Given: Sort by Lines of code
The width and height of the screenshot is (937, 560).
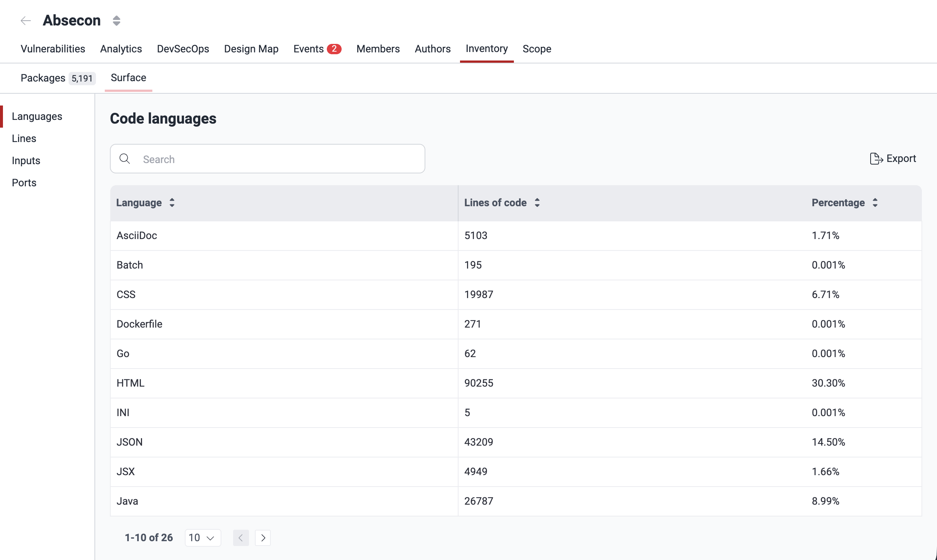Looking at the screenshot, I should (537, 203).
